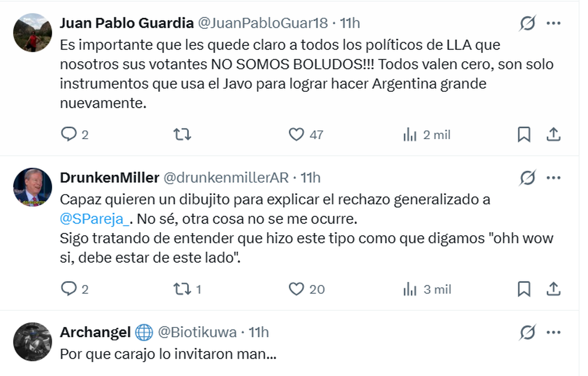The height and width of the screenshot is (376, 588).
Task: Share Juan Pablo Guardia's tweet
Action: [x=553, y=134]
